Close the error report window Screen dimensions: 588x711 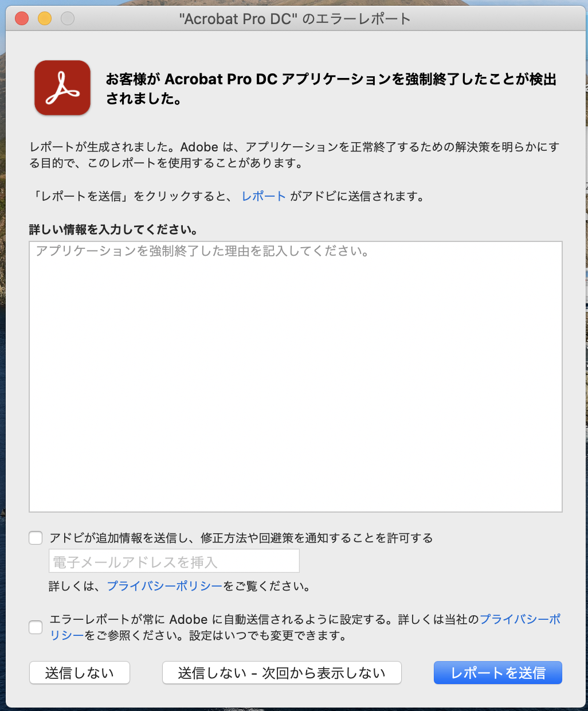pyautogui.click(x=21, y=18)
